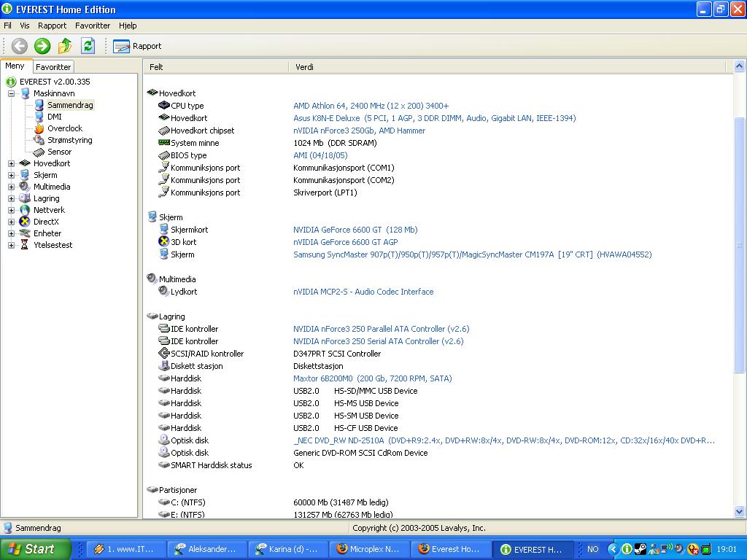The height and width of the screenshot is (560, 747).
Task: Click the SCSI/RAID kontroller icon
Action: (x=164, y=354)
